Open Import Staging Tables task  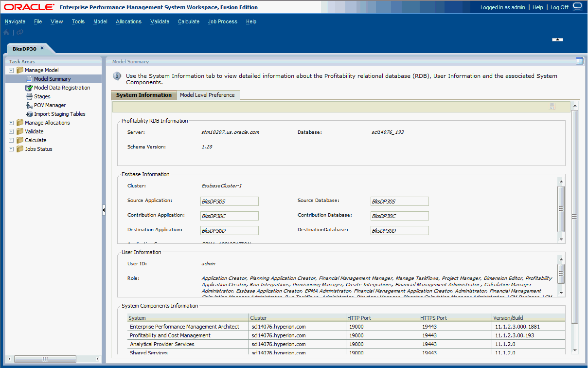tap(59, 114)
